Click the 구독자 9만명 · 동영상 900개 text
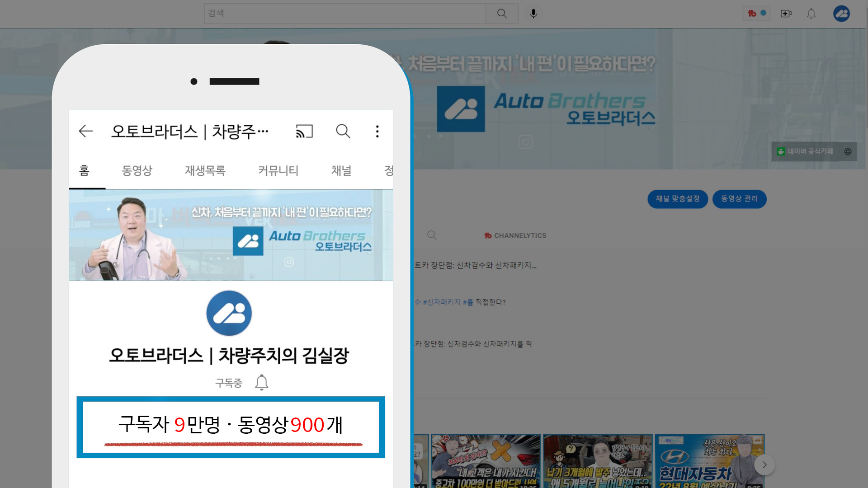This screenshot has height=488, width=868. [231, 425]
